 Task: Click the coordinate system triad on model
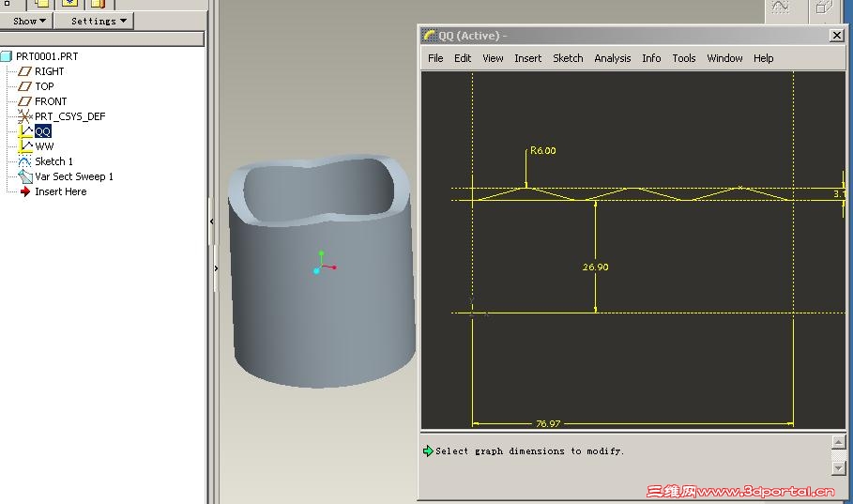point(325,263)
